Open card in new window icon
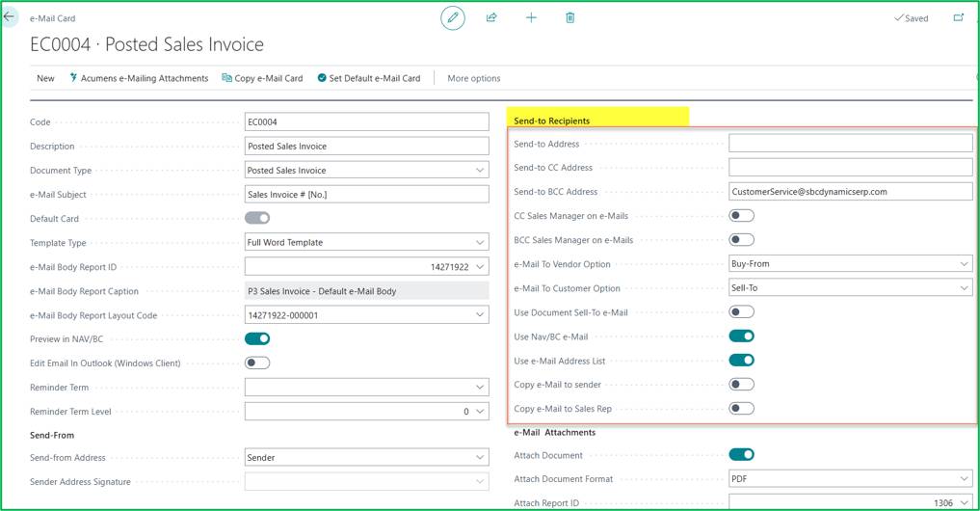 (958, 17)
